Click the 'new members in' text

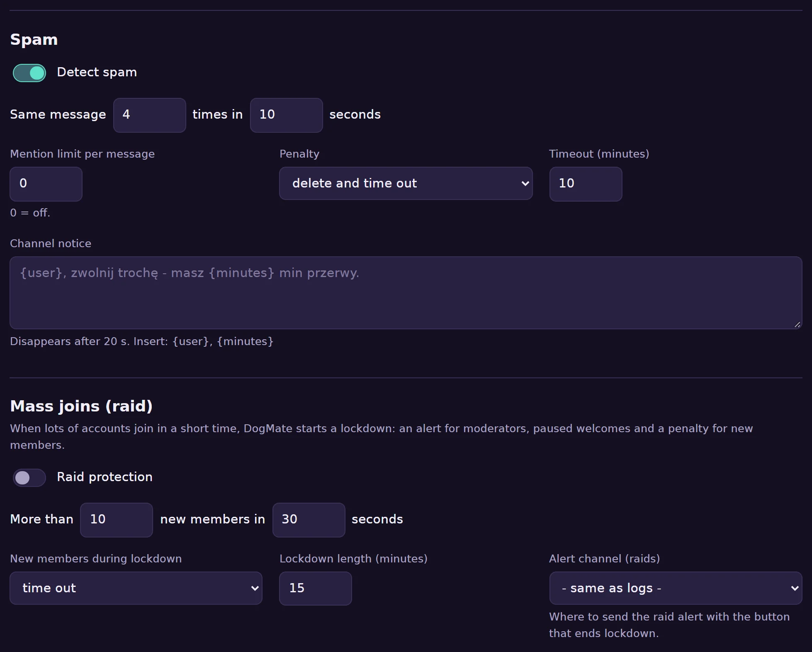pyautogui.click(x=213, y=519)
